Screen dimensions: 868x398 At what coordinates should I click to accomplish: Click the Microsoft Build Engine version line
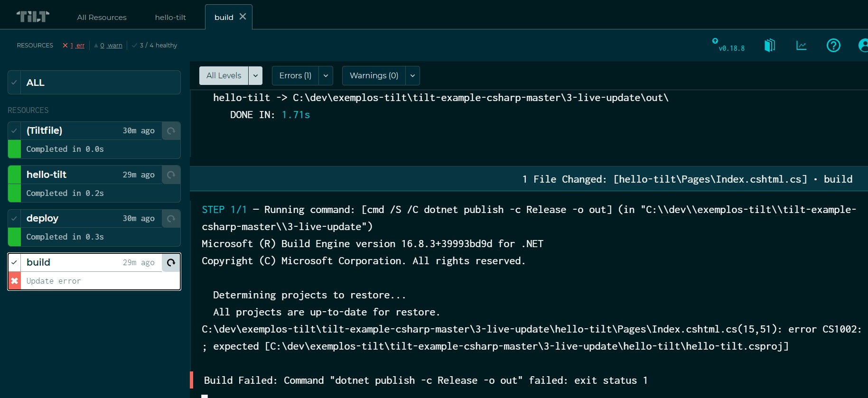pyautogui.click(x=373, y=244)
